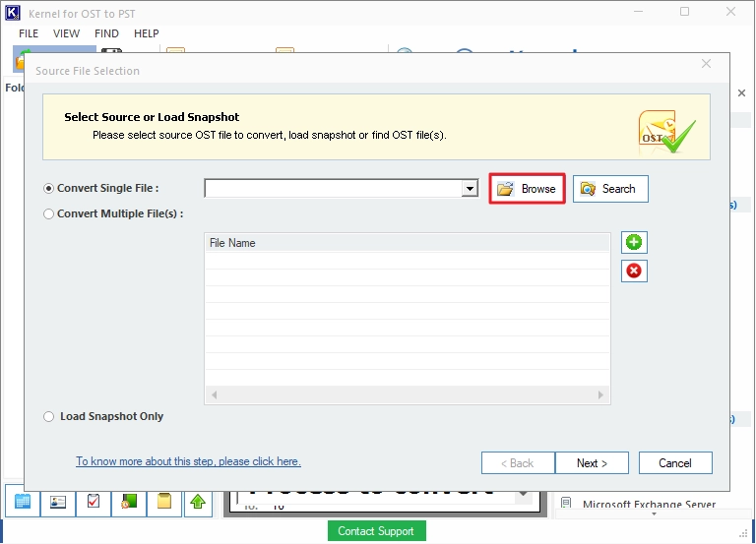The image size is (756, 544).
Task: Open the FIND menu
Action: [x=106, y=33]
